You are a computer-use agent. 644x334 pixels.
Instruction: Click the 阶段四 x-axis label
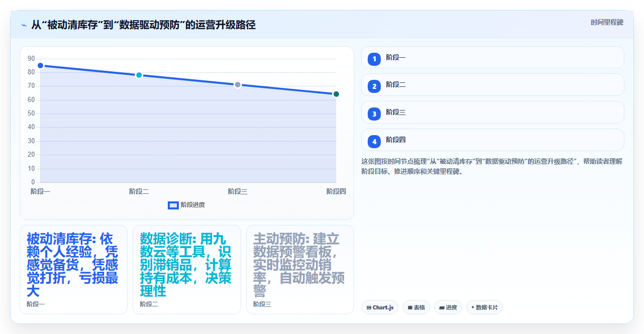[x=336, y=191]
